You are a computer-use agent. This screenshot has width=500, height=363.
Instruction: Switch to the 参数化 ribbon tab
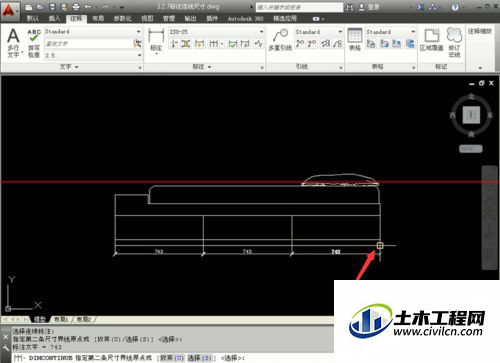[122, 19]
